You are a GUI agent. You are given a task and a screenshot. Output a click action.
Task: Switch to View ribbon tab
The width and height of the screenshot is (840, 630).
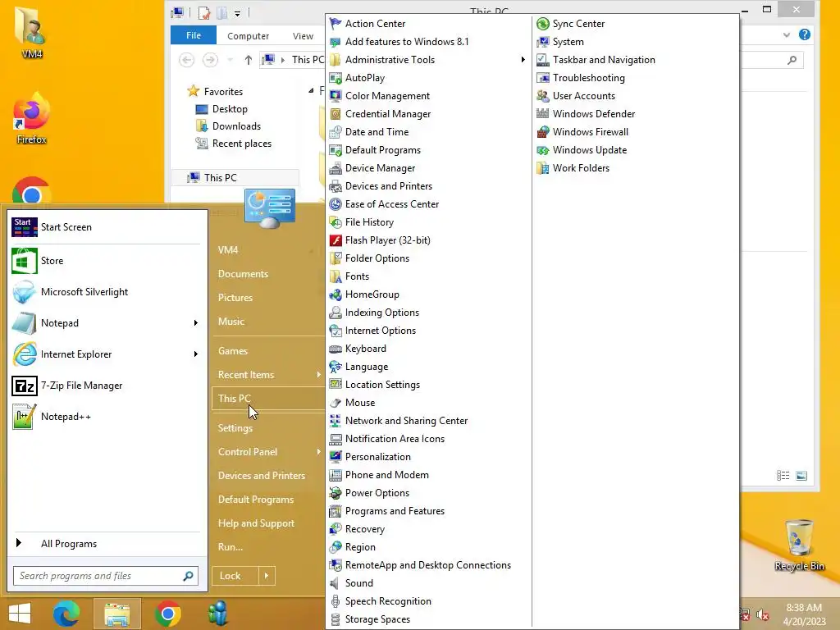click(x=303, y=36)
